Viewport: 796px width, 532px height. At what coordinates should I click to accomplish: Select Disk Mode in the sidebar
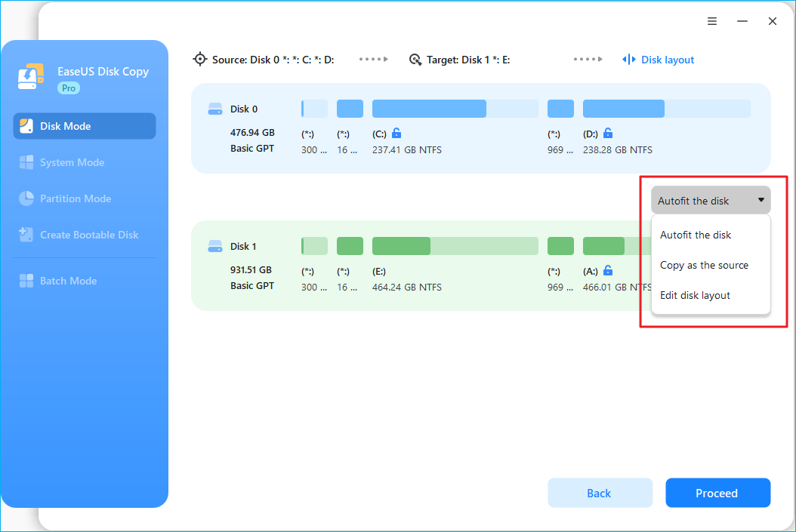[x=85, y=126]
